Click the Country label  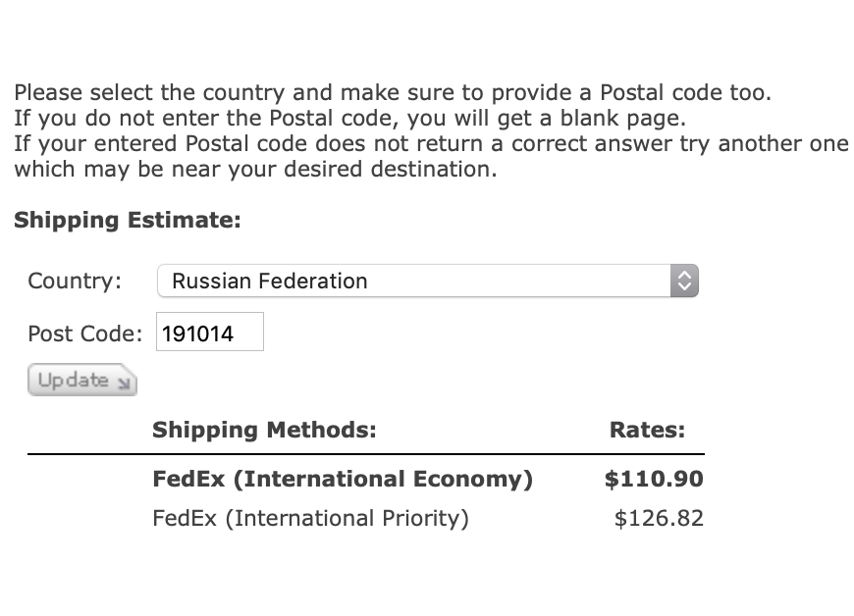click(x=75, y=281)
